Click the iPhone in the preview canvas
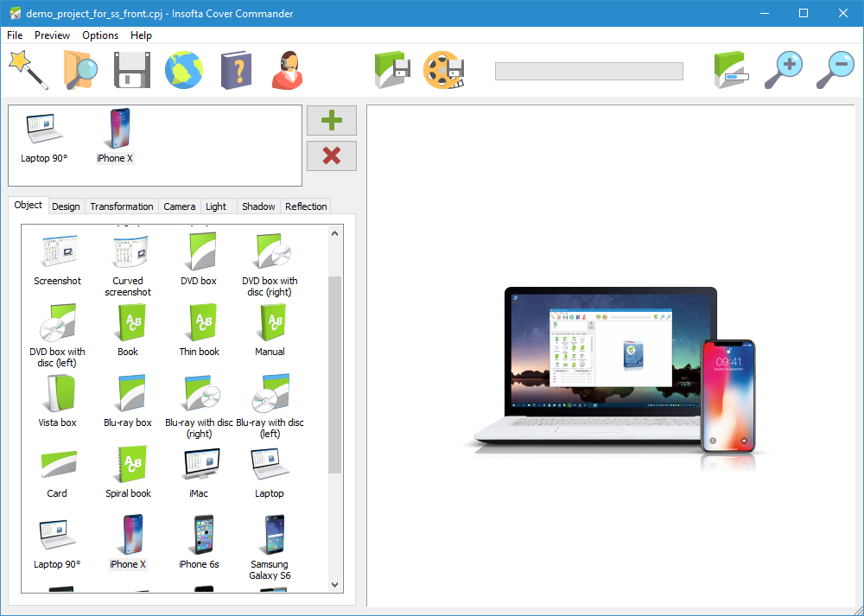Image resolution: width=864 pixels, height=616 pixels. pyautogui.click(x=727, y=396)
